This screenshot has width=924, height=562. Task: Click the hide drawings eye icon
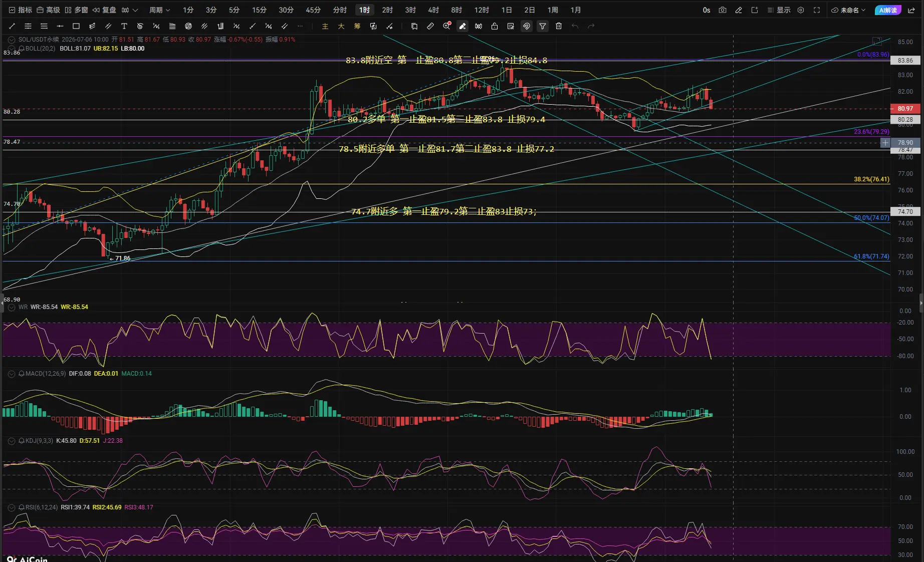[479, 26]
